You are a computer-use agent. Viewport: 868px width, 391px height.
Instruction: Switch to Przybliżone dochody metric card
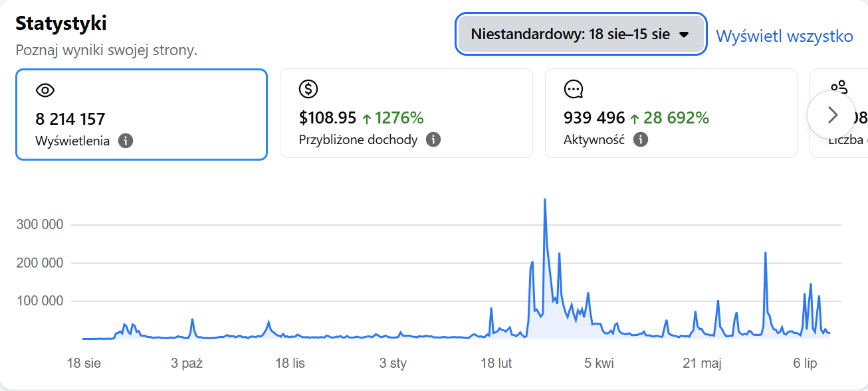(406, 114)
